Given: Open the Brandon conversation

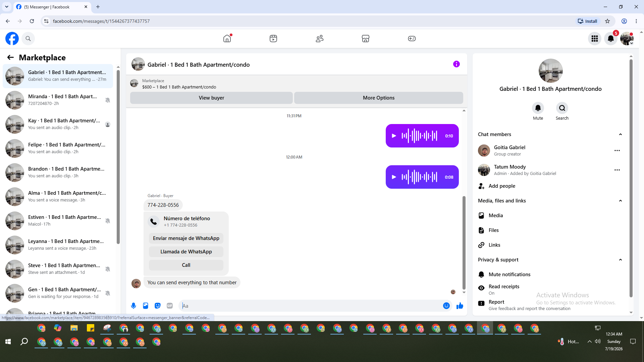Looking at the screenshot, I should pyautogui.click(x=58, y=172).
